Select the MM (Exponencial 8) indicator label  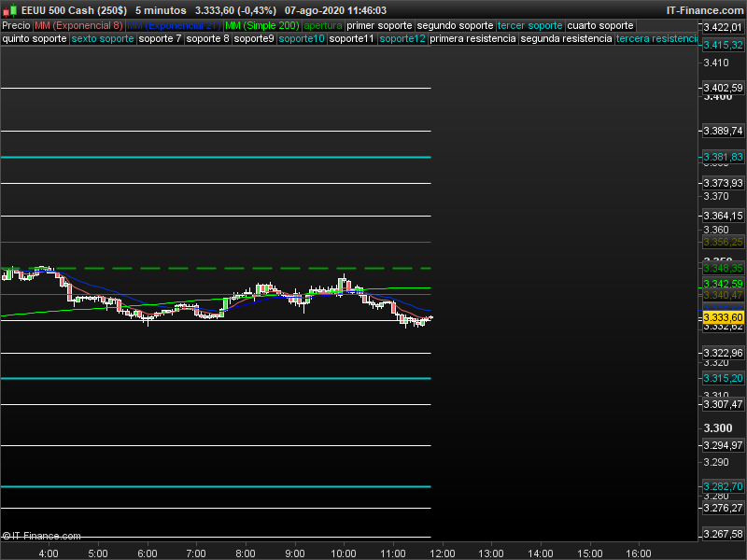pos(78,25)
